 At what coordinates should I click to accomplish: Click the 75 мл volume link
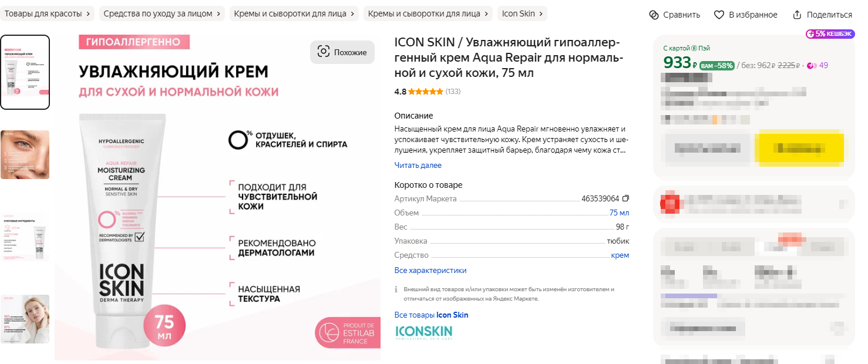619,213
